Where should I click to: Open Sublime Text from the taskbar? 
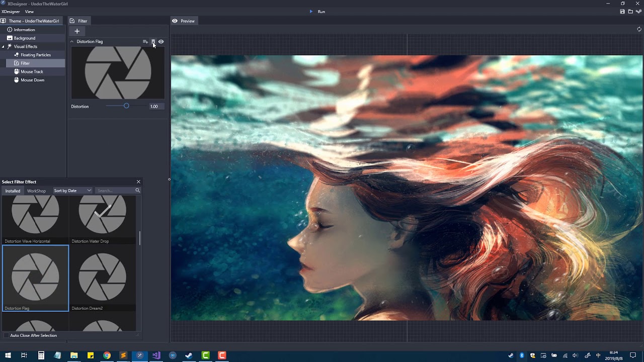click(x=123, y=355)
